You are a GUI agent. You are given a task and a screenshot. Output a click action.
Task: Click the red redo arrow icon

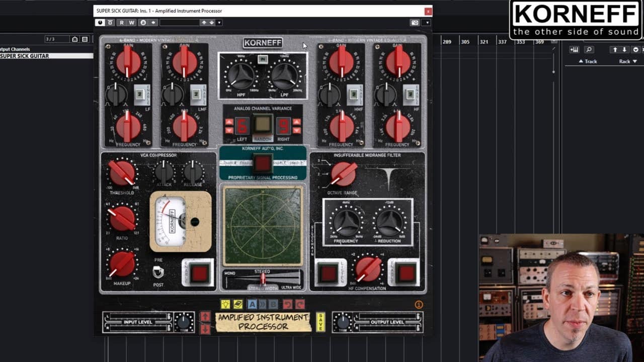[x=300, y=304]
